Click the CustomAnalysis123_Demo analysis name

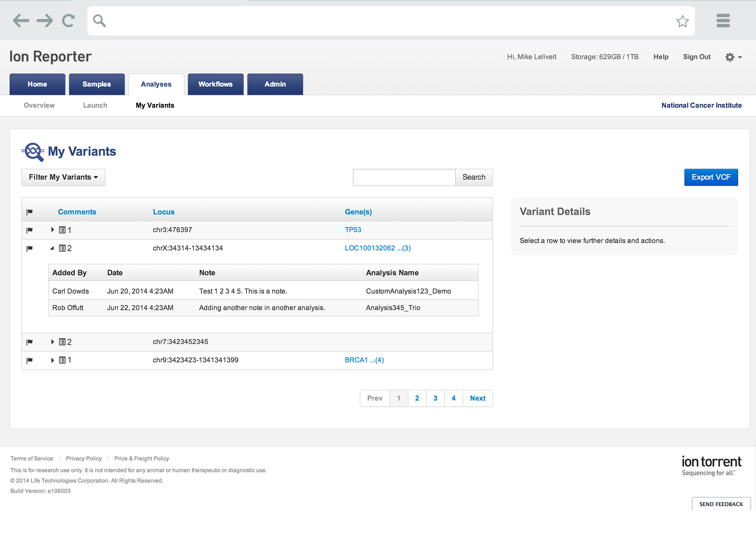[x=408, y=291]
